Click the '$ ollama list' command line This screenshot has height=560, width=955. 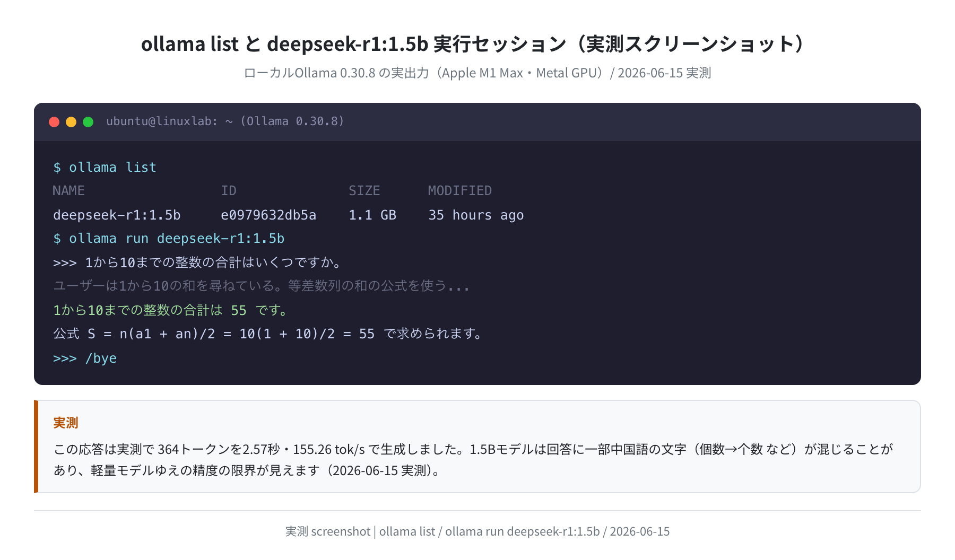(x=105, y=168)
